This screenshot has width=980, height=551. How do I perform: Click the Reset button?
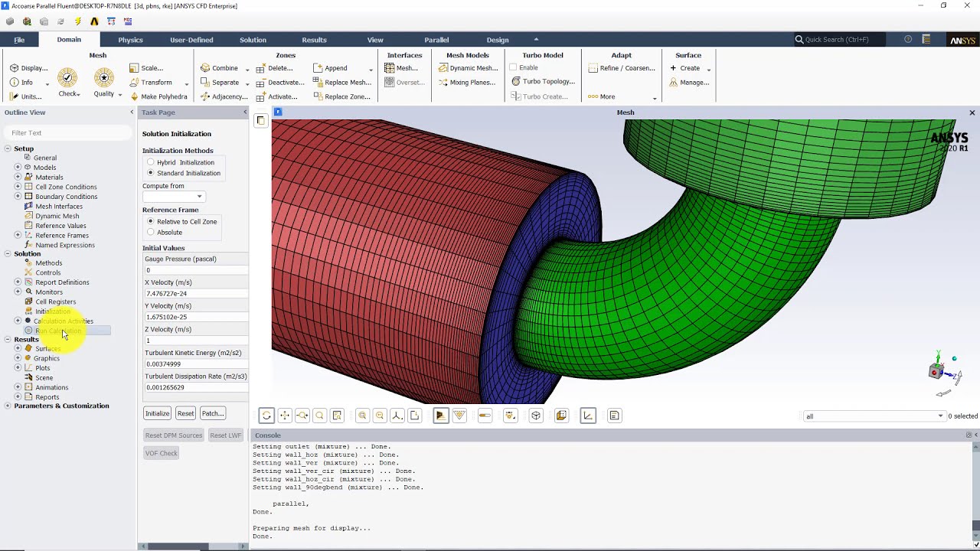tap(185, 413)
